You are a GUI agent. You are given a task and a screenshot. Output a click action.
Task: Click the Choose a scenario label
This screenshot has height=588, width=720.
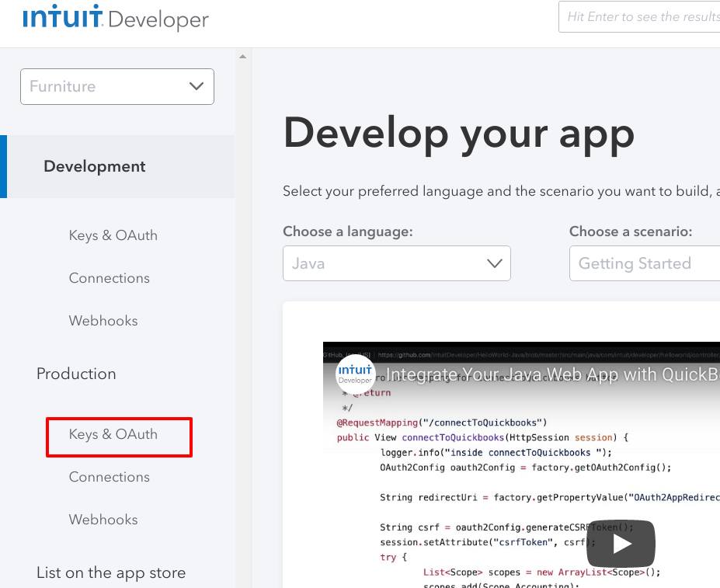(631, 231)
